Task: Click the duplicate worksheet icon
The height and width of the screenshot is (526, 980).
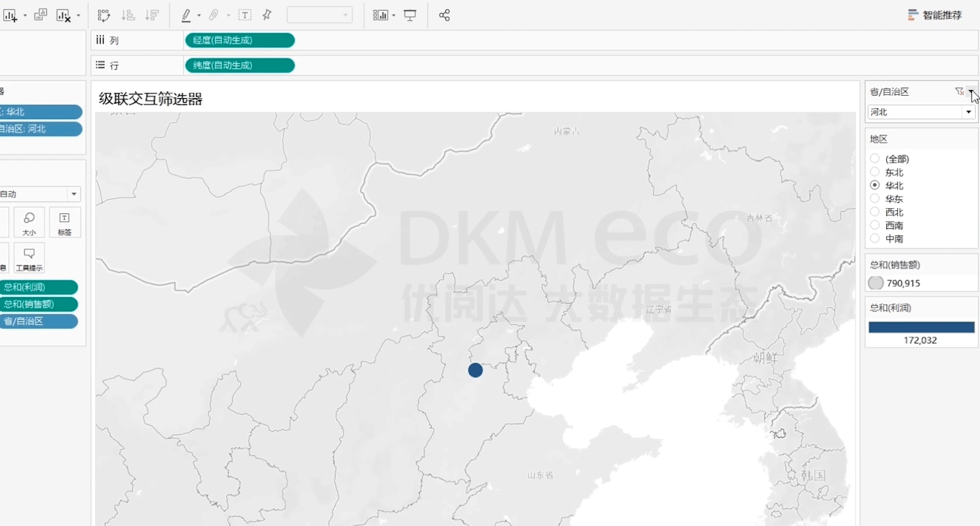Action: tap(40, 15)
